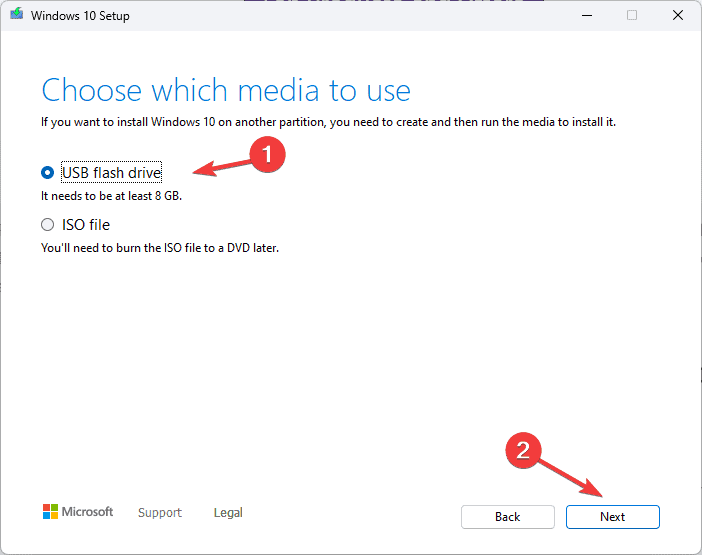Close the Windows 10 Setup window

pyautogui.click(x=677, y=16)
